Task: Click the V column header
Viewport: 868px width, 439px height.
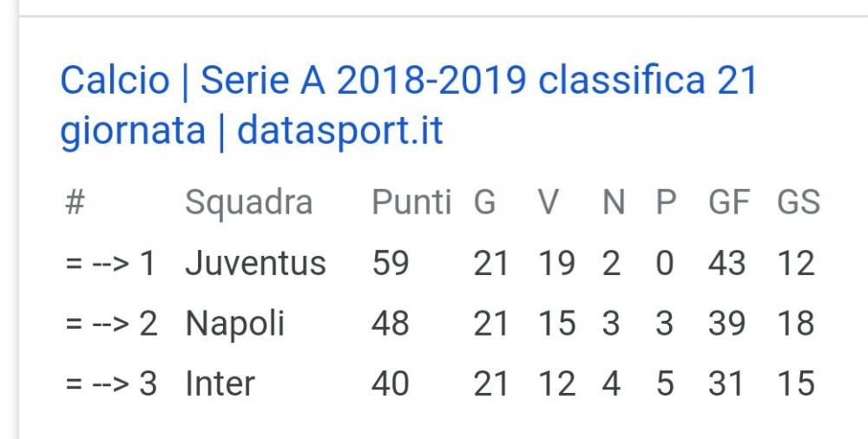Action: (549, 202)
